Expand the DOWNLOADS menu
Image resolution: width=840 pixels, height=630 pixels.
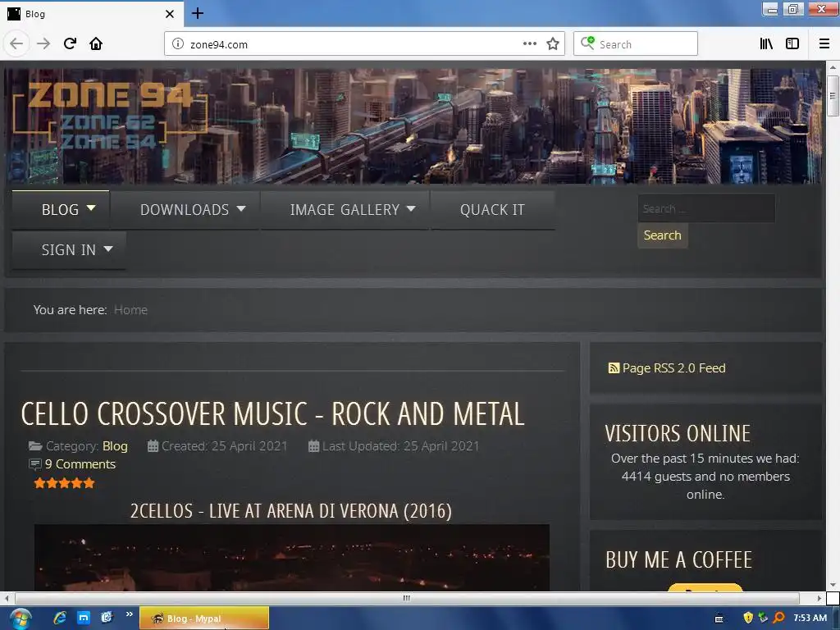click(185, 209)
